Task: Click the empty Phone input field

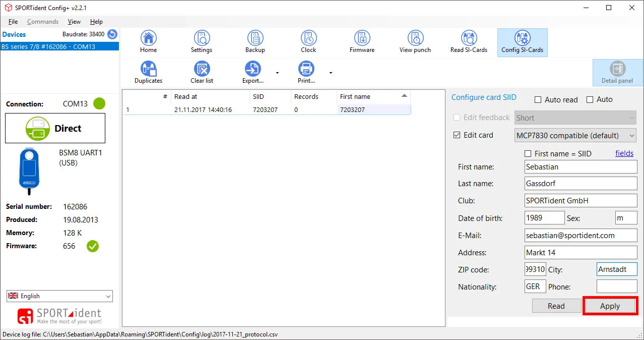Action: tap(617, 287)
